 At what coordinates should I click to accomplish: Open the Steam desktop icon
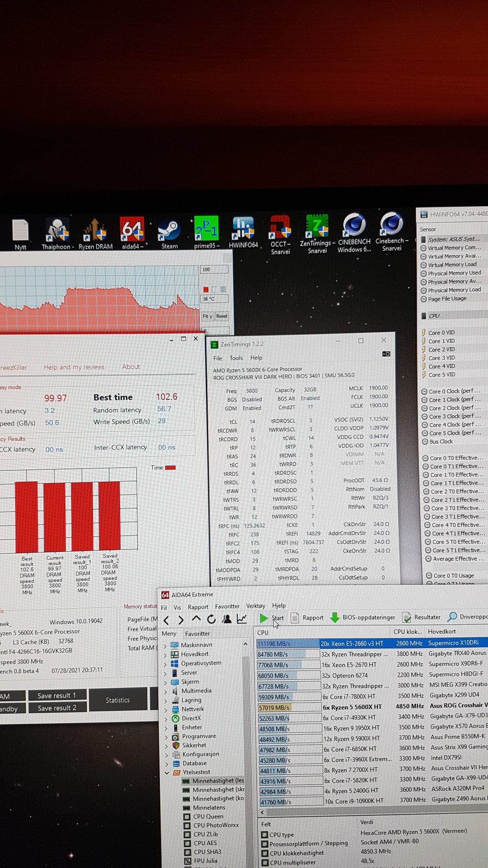pyautogui.click(x=169, y=234)
